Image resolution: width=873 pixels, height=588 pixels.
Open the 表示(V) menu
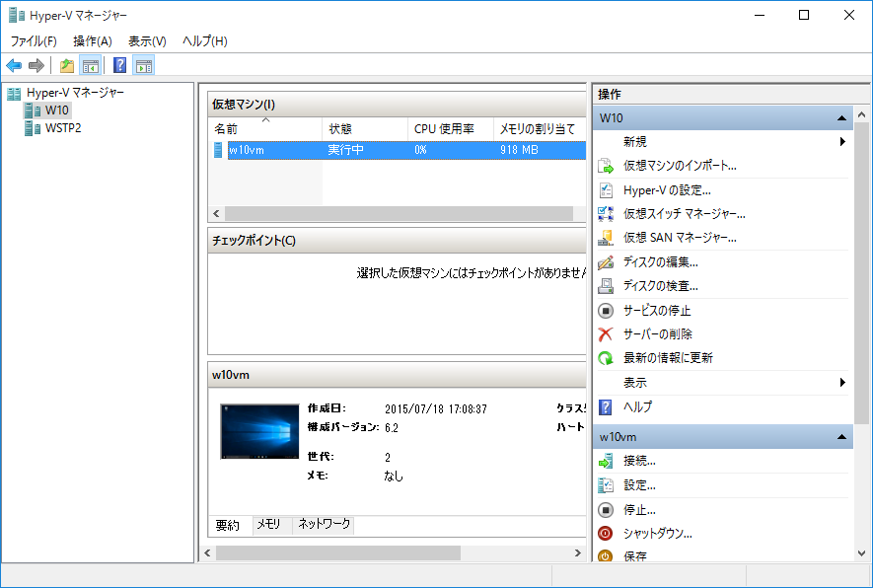(147, 41)
